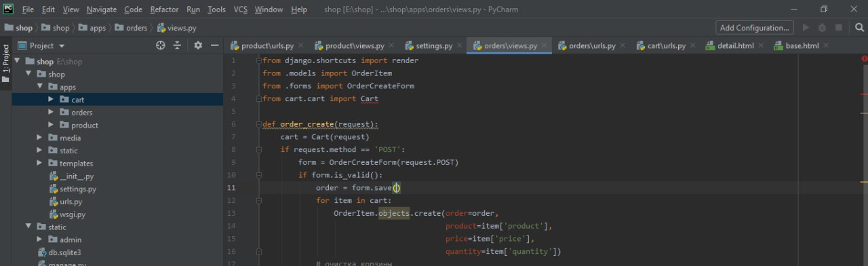Image resolution: width=868 pixels, height=266 pixels.
Task: Expand the product folder arrow
Action: coord(52,125)
